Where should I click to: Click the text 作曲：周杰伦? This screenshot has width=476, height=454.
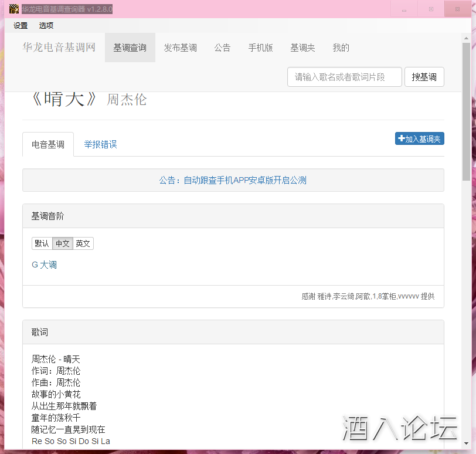[x=56, y=382]
